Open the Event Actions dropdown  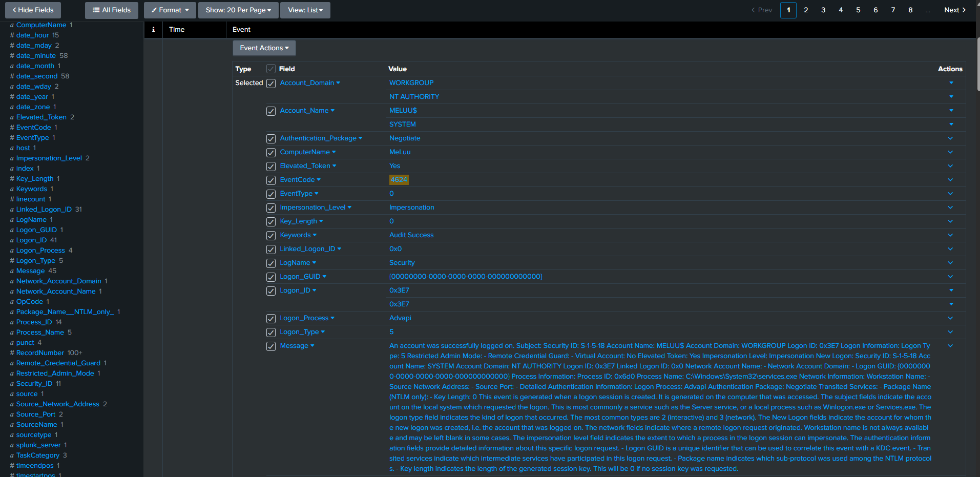click(264, 48)
